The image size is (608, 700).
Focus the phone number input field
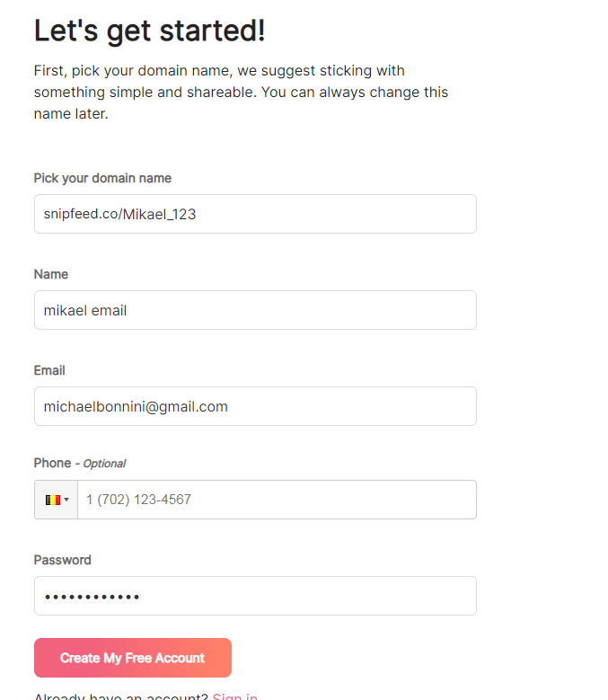click(x=277, y=500)
